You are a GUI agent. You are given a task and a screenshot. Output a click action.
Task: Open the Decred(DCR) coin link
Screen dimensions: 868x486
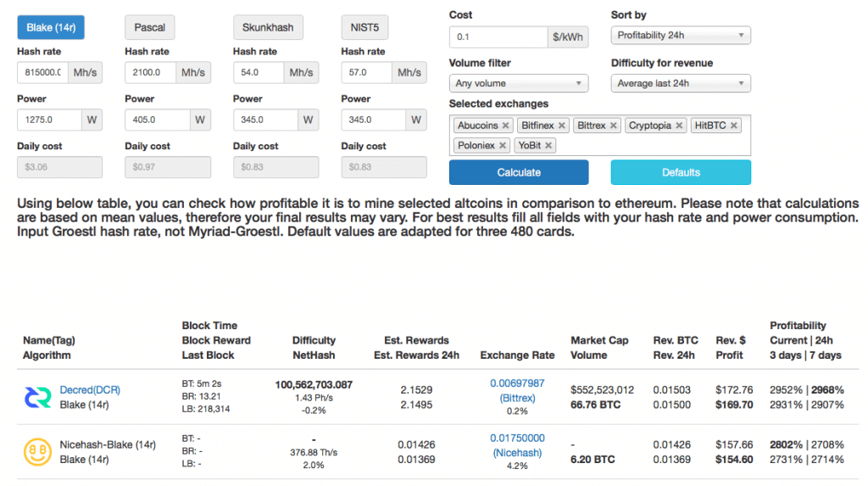pyautogui.click(x=90, y=390)
